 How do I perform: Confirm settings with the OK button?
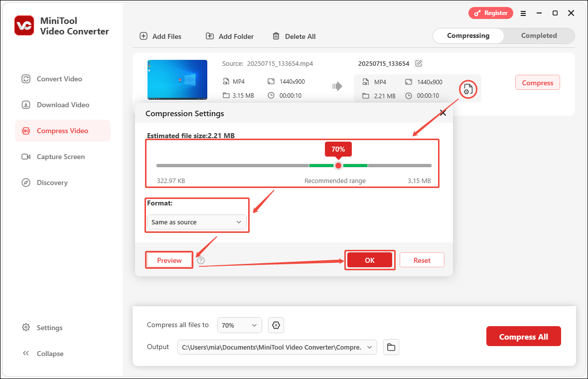[370, 260]
